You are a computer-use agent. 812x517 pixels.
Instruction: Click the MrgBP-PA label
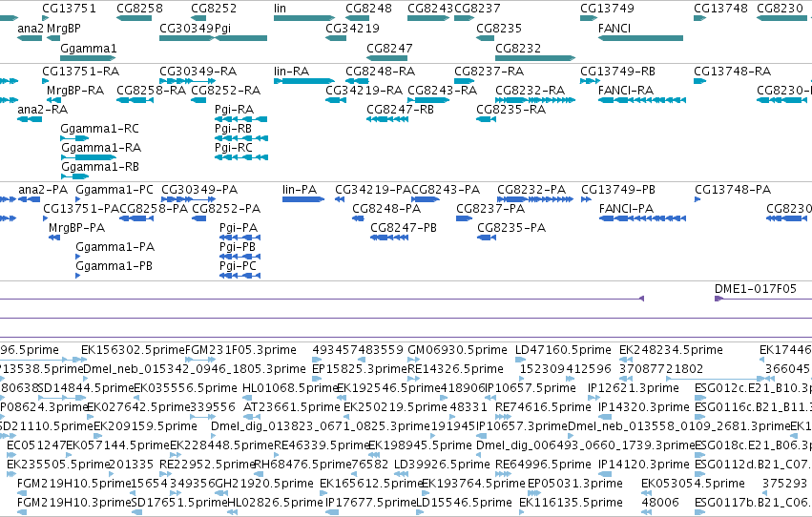coord(76,228)
